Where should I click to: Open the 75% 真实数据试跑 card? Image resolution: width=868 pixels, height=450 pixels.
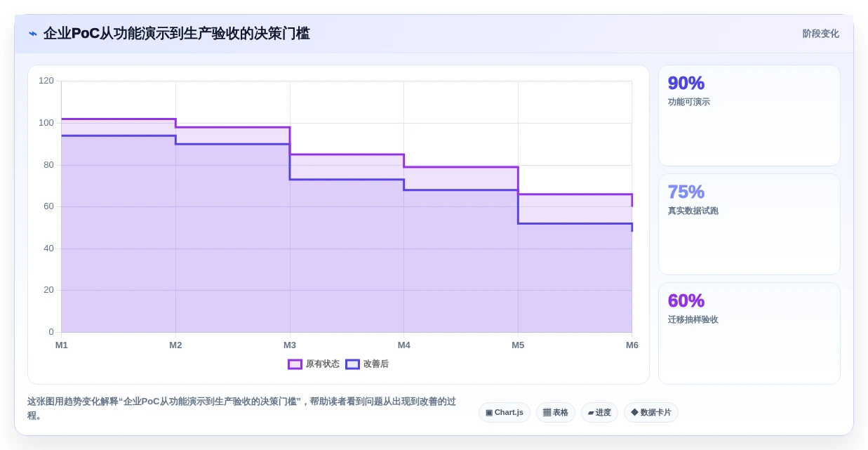pos(749,225)
